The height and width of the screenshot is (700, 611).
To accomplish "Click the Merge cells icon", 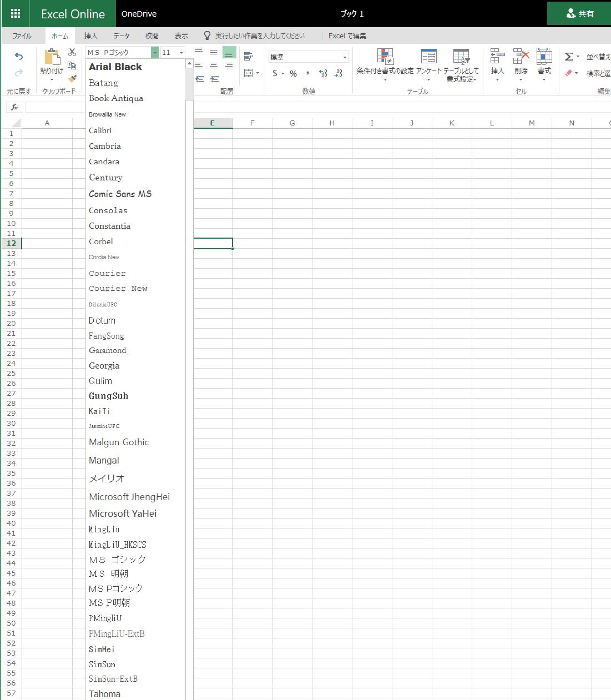I will tap(248, 73).
